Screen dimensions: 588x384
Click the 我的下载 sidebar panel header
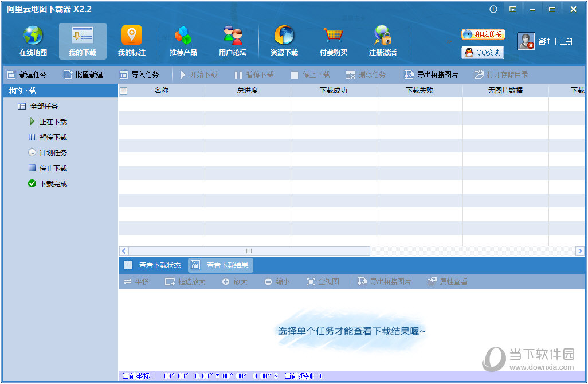pos(61,91)
